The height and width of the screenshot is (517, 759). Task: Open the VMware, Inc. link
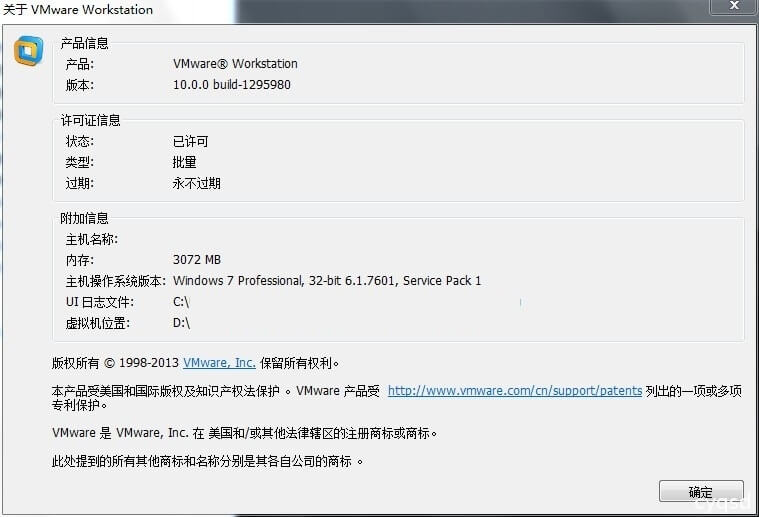[219, 363]
